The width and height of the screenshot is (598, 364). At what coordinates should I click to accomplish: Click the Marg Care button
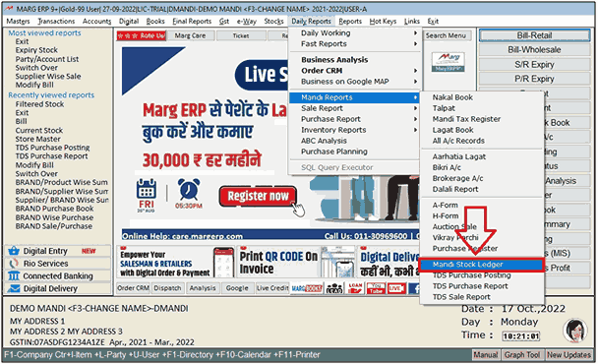tap(190, 35)
